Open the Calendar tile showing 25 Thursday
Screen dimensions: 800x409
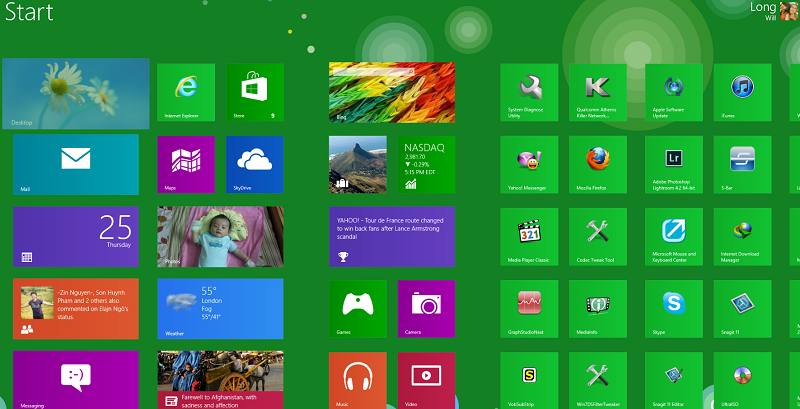(x=76, y=237)
